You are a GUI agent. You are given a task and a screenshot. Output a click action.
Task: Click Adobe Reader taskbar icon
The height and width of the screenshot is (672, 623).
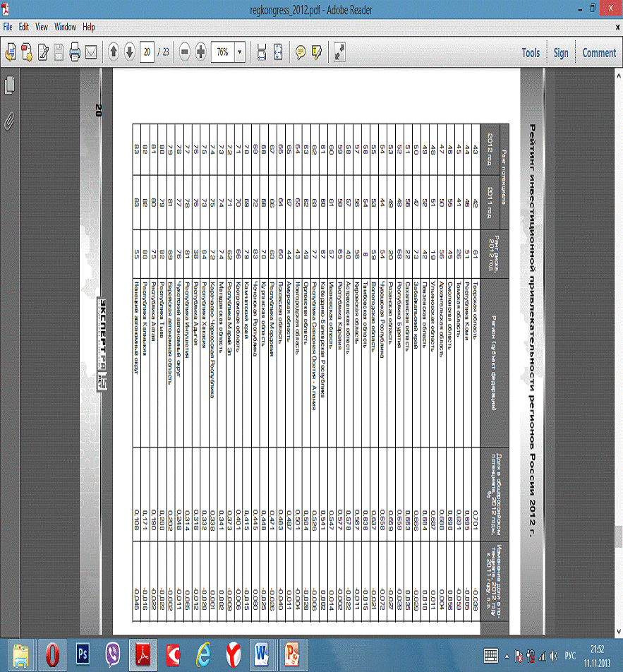[143, 655]
